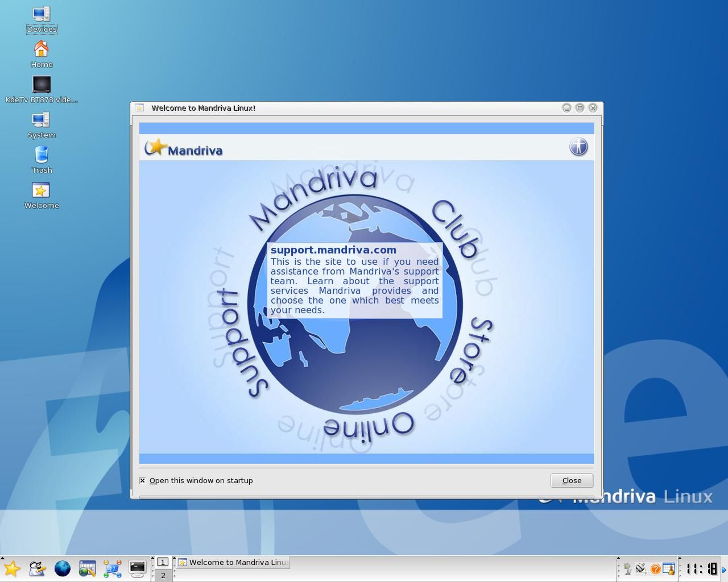Uncheck Open this window on startup
The height and width of the screenshot is (582, 728).
pos(142,481)
